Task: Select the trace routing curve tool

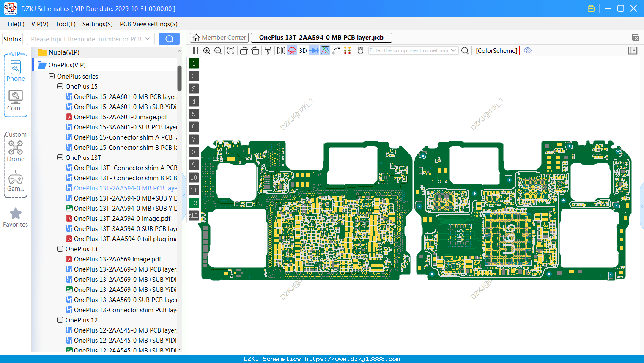Action: click(336, 51)
